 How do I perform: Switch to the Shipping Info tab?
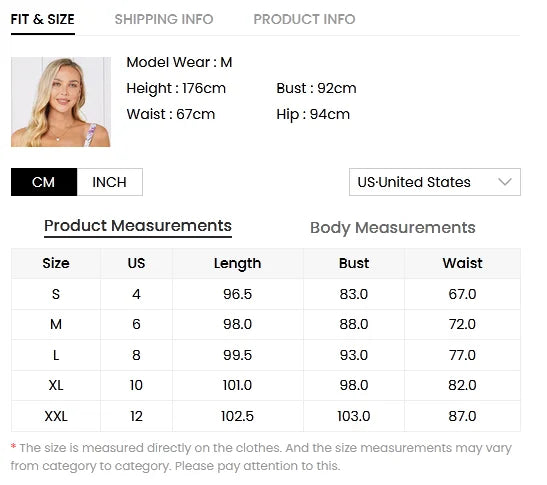164,19
